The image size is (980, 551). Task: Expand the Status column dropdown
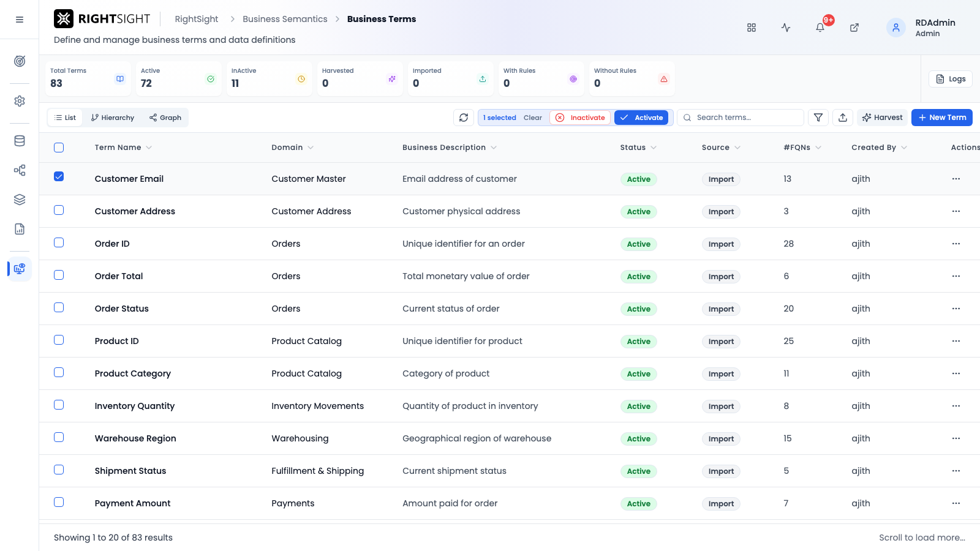pyautogui.click(x=654, y=148)
